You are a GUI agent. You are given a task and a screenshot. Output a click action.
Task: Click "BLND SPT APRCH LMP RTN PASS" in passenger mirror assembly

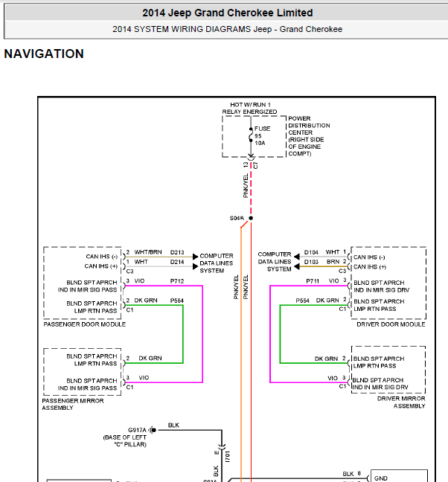click(92, 360)
